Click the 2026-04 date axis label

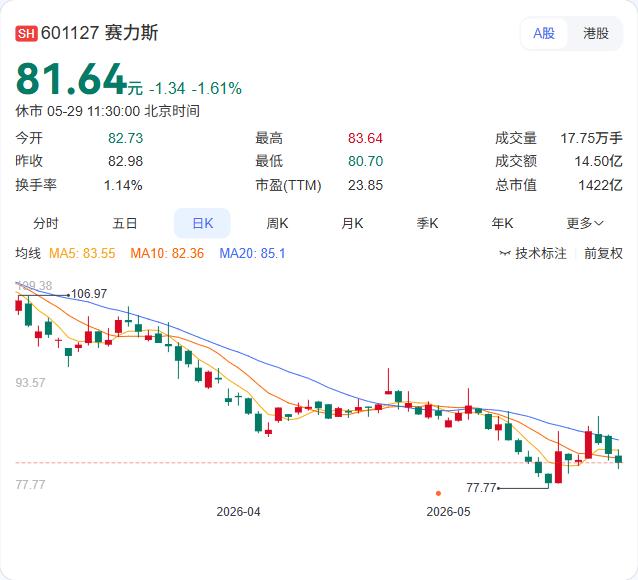238,512
